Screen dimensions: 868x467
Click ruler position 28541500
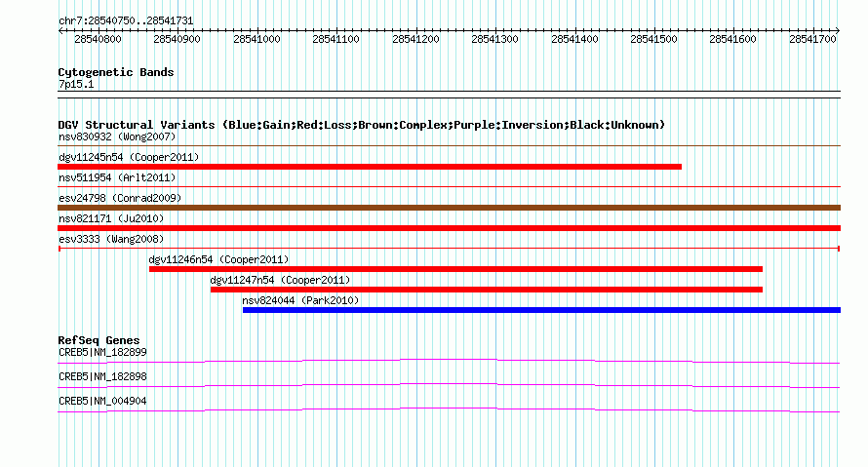pyautogui.click(x=653, y=39)
